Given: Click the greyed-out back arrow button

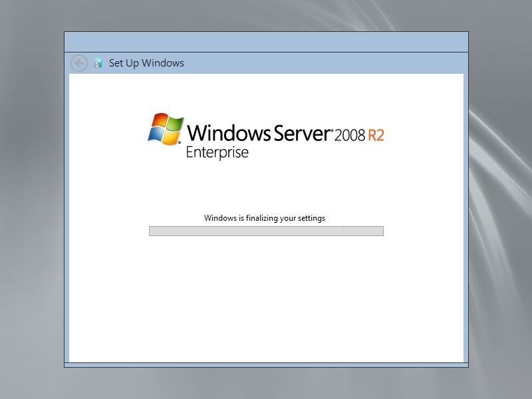Looking at the screenshot, I should (x=79, y=63).
